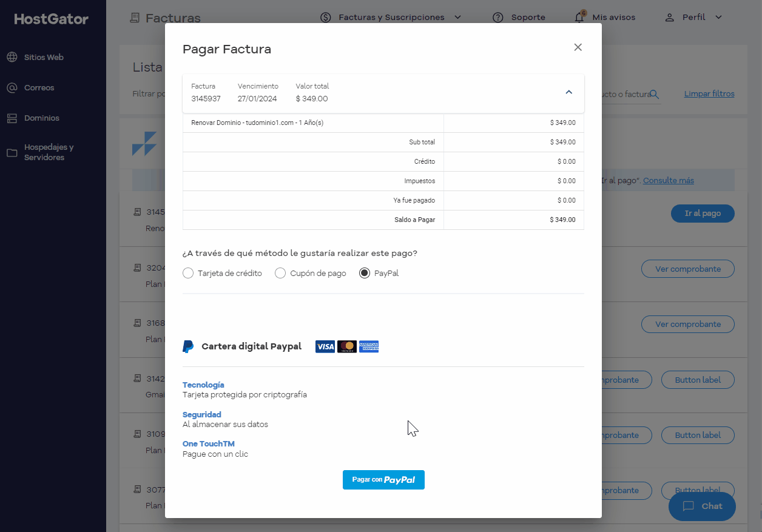Click the due date 27/01/2024
The width and height of the screenshot is (762, 532).
click(257, 99)
